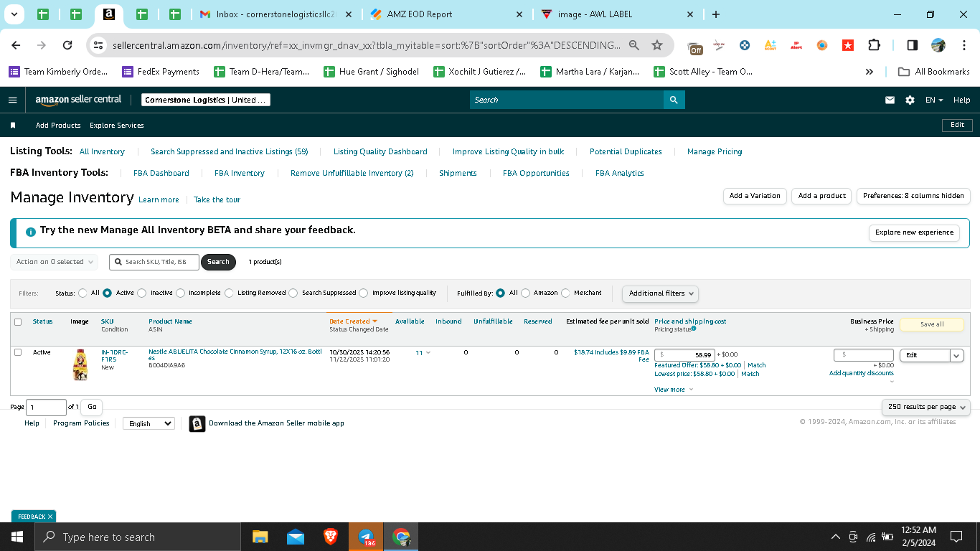Open Preferences: 8 columns hidden

point(913,196)
